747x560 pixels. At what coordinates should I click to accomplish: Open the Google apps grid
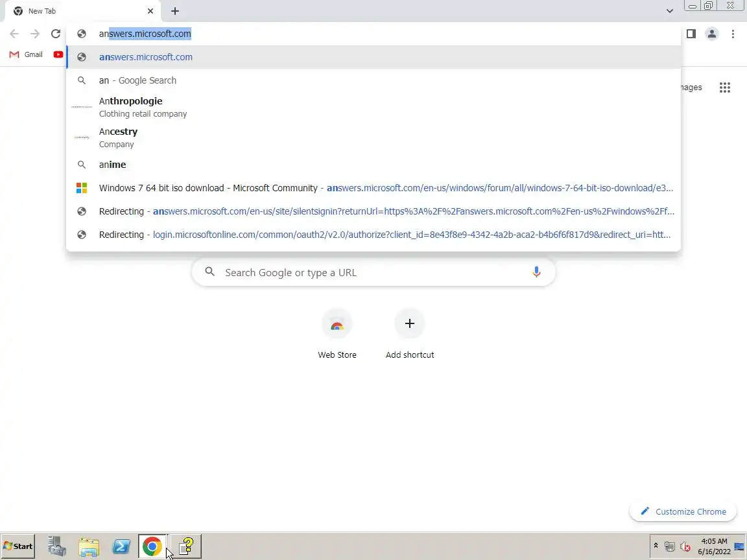point(724,87)
